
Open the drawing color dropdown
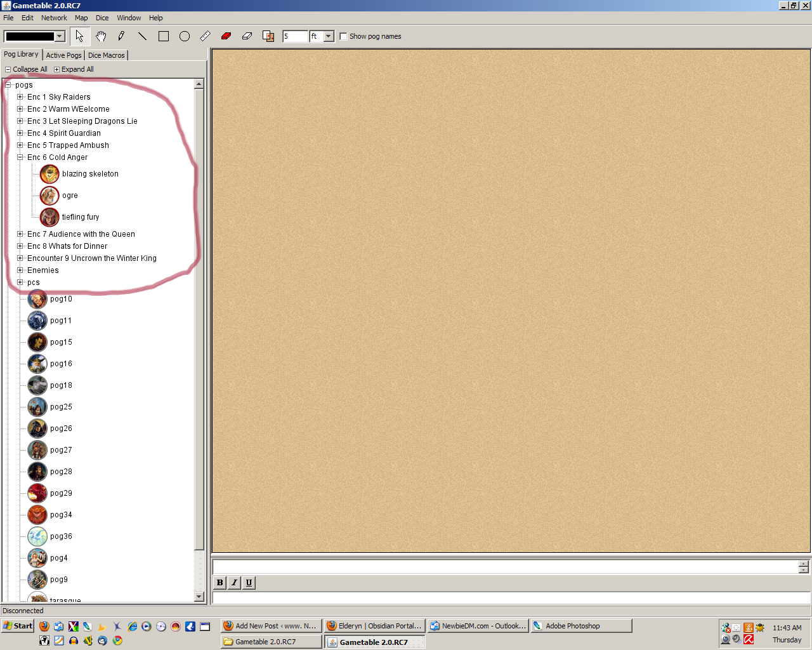coord(60,36)
